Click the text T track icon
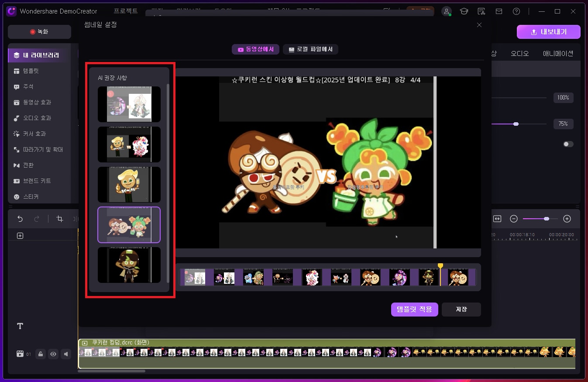 [x=20, y=326]
